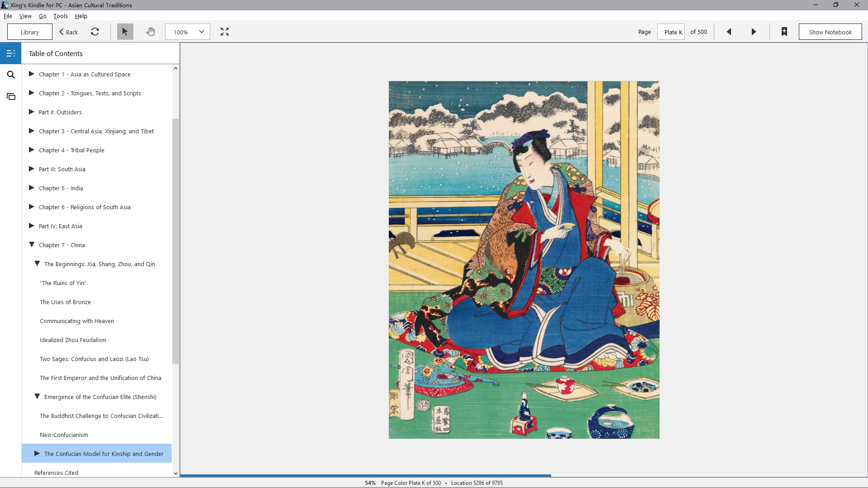Click the 54% progress status text
This screenshot has height=488, width=868.
[x=370, y=483]
